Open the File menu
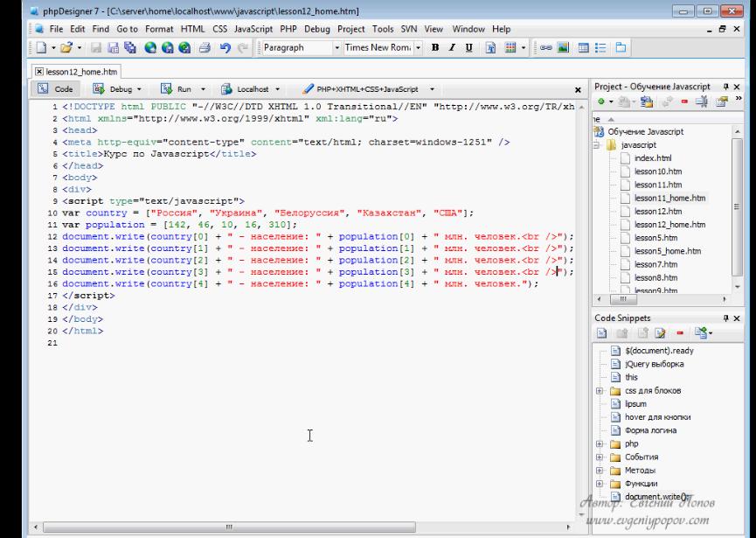Screen dimensions: 756x538 click(56, 29)
